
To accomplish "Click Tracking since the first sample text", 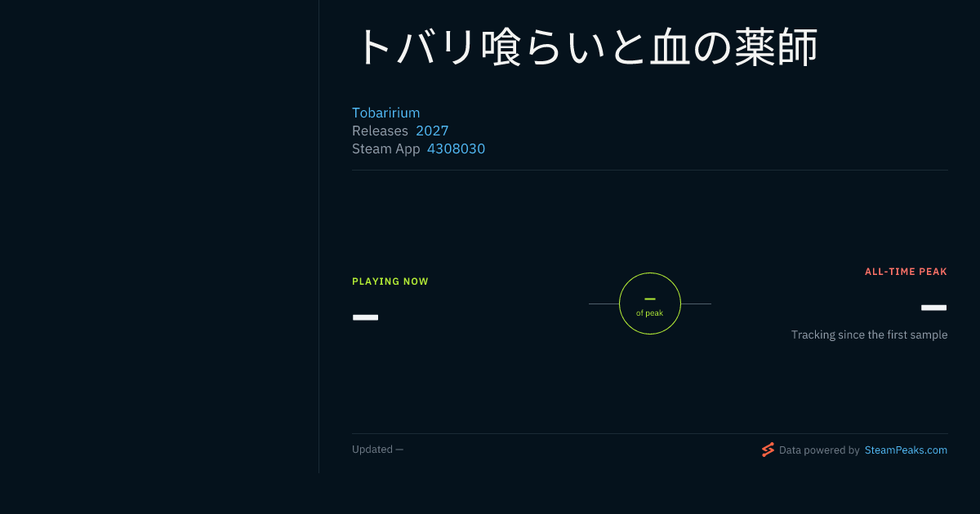I will click(869, 335).
